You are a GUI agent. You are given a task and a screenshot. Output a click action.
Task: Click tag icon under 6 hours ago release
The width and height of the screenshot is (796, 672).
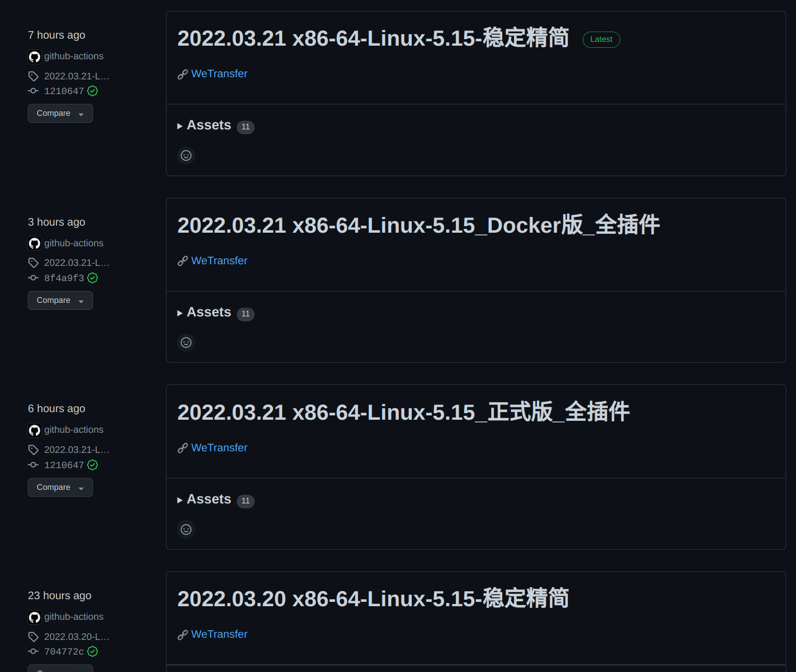point(33,450)
